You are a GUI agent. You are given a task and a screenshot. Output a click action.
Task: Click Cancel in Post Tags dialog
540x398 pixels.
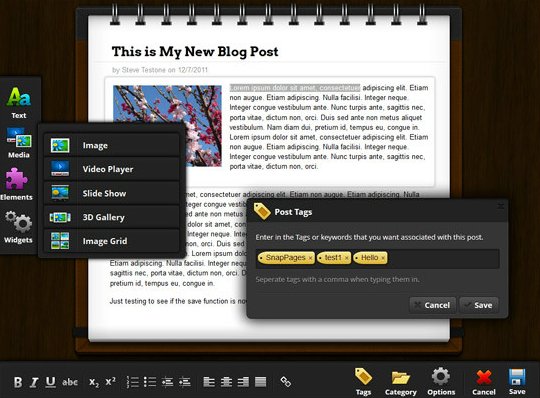433,305
